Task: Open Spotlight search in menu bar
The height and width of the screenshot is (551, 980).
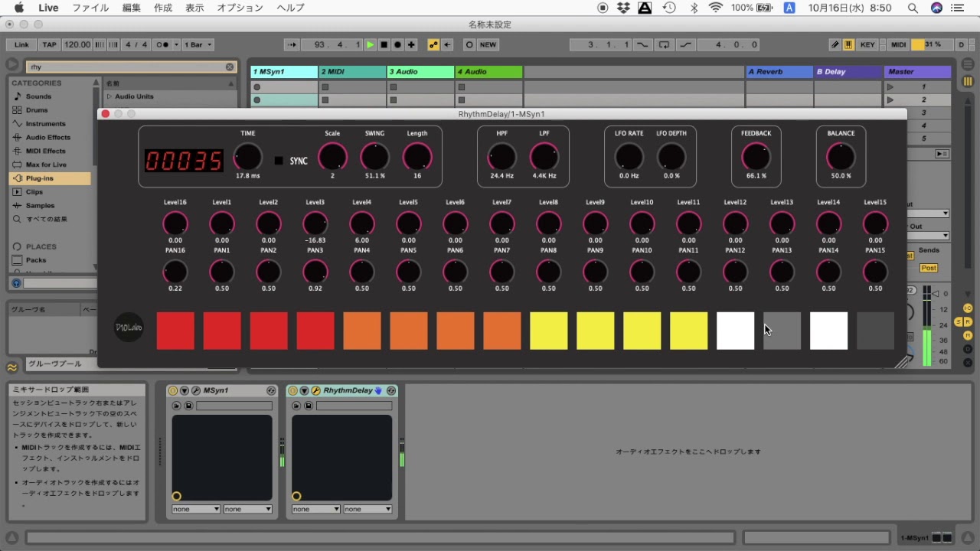Action: [913, 8]
